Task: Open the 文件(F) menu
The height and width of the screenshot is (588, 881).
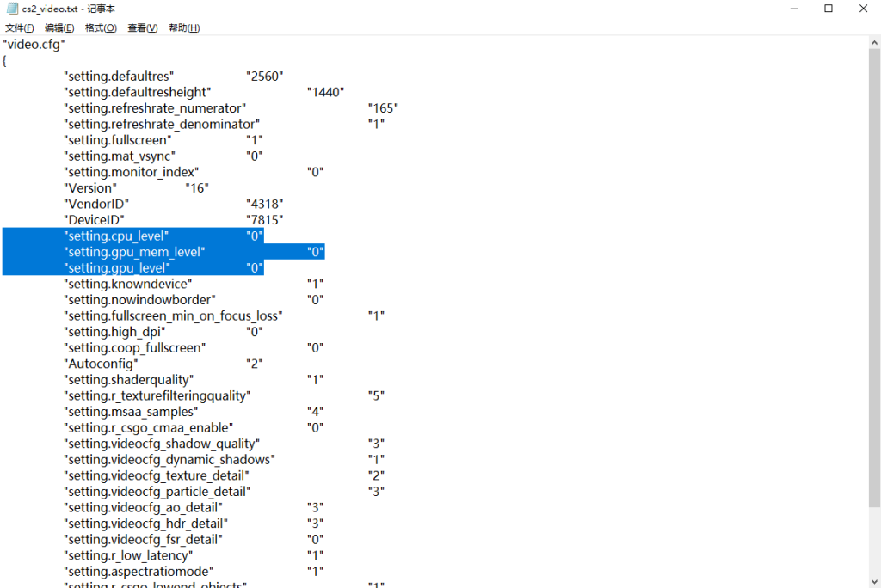Action: [x=20, y=28]
